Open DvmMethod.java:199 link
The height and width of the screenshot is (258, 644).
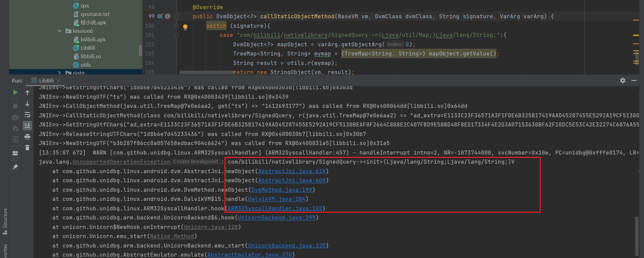coord(281,190)
